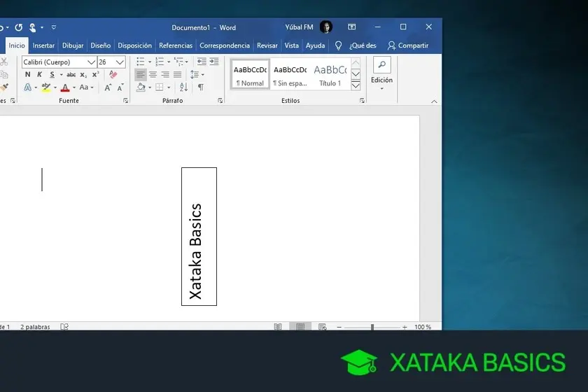Toggle italic formatting with the K button
The image size is (588, 392).
tap(39, 75)
